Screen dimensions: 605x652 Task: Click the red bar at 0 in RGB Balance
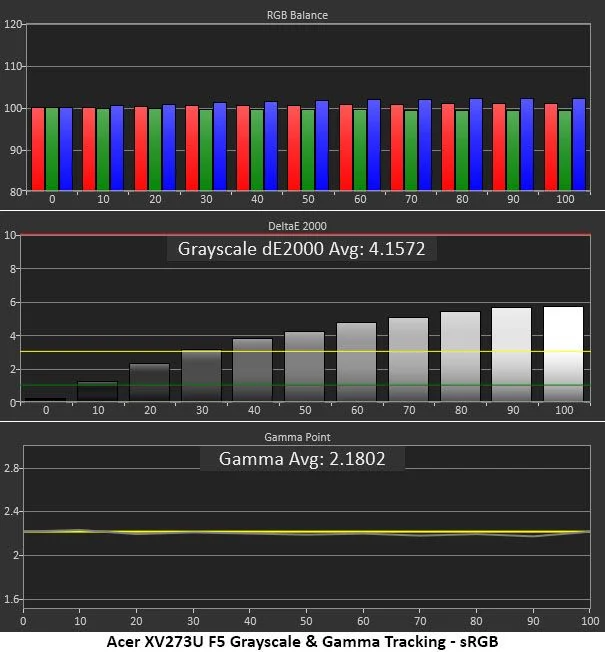(x=38, y=149)
